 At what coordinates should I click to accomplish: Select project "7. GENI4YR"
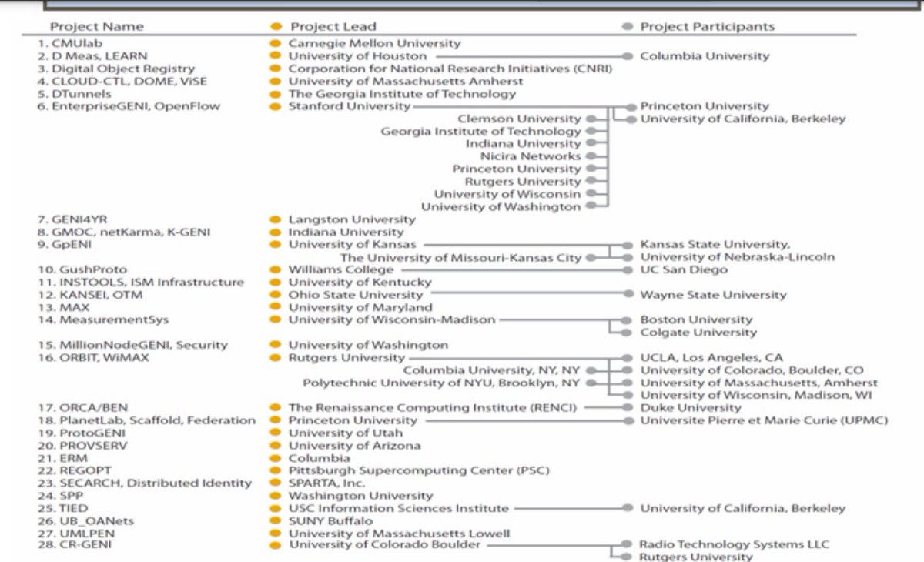[x=74, y=219]
